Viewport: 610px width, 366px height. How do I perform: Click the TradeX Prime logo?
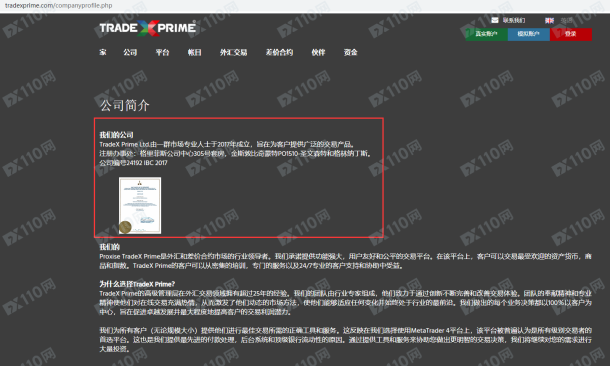[147, 28]
